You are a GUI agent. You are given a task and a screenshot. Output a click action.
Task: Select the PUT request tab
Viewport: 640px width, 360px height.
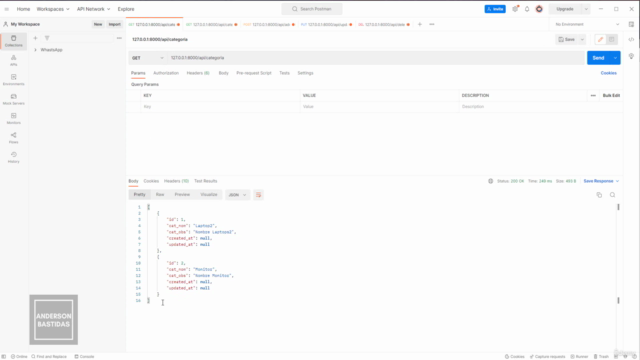pos(326,24)
